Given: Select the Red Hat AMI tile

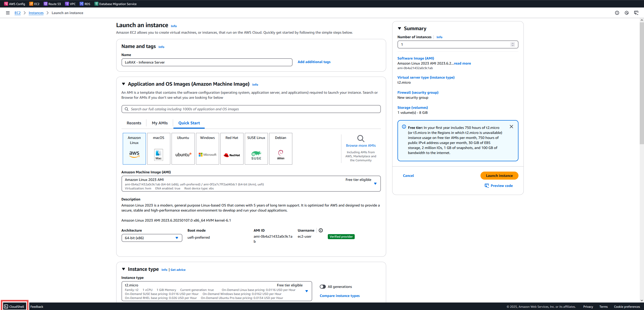Looking at the screenshot, I should pos(232,148).
